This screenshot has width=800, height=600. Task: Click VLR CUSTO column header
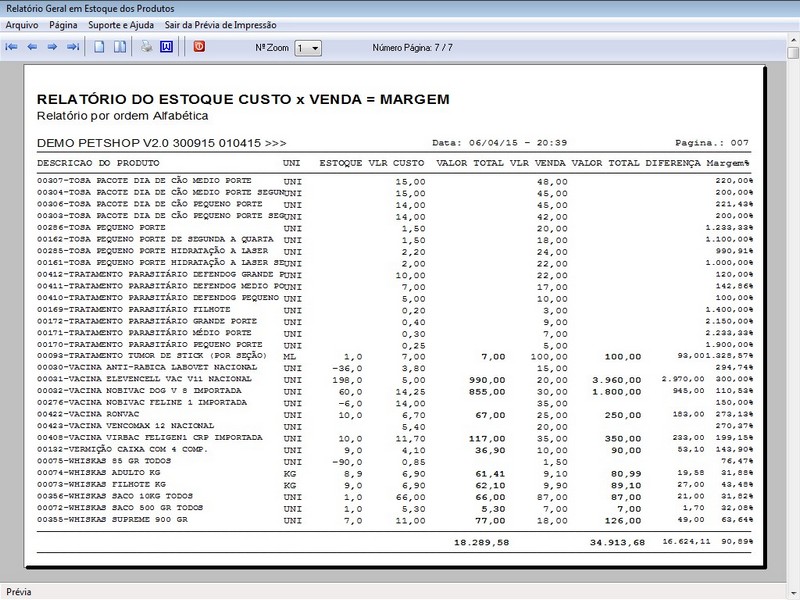tap(396, 163)
